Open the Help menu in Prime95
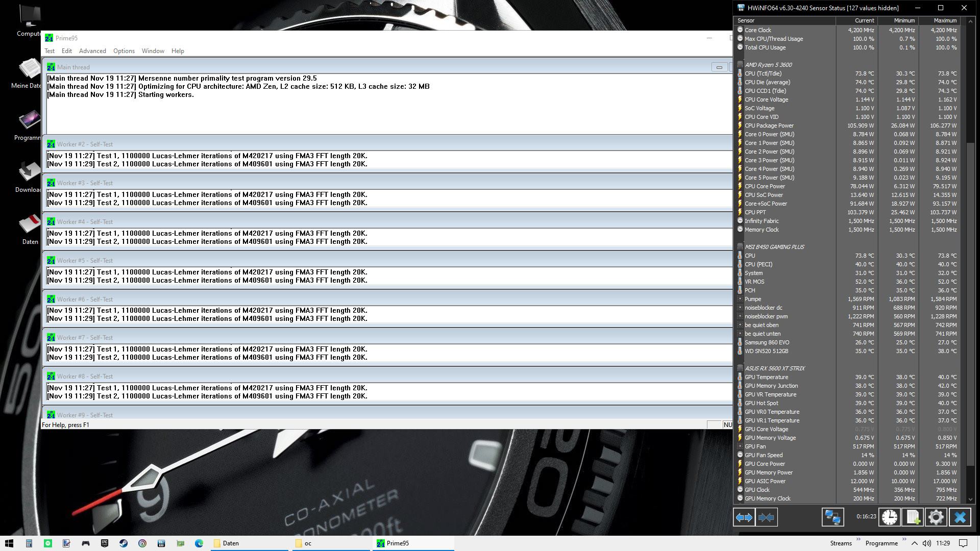This screenshot has height=551, width=980. pyautogui.click(x=178, y=51)
